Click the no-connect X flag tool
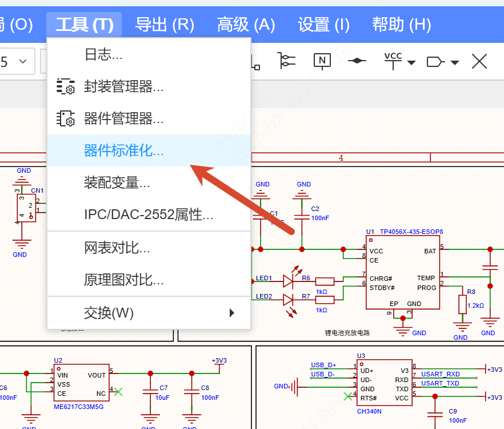This screenshot has height=429, width=504. click(x=479, y=61)
